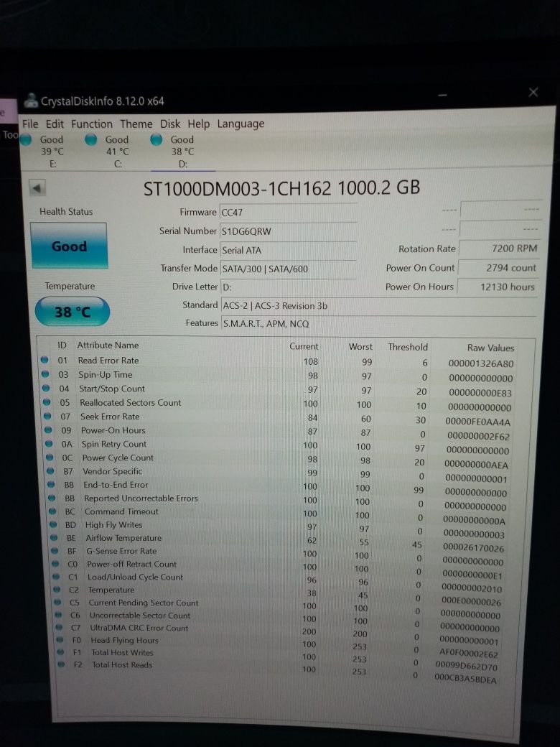Screen dimensions: 560x747
Task: Click the Drive Letter field
Action: pos(288,287)
